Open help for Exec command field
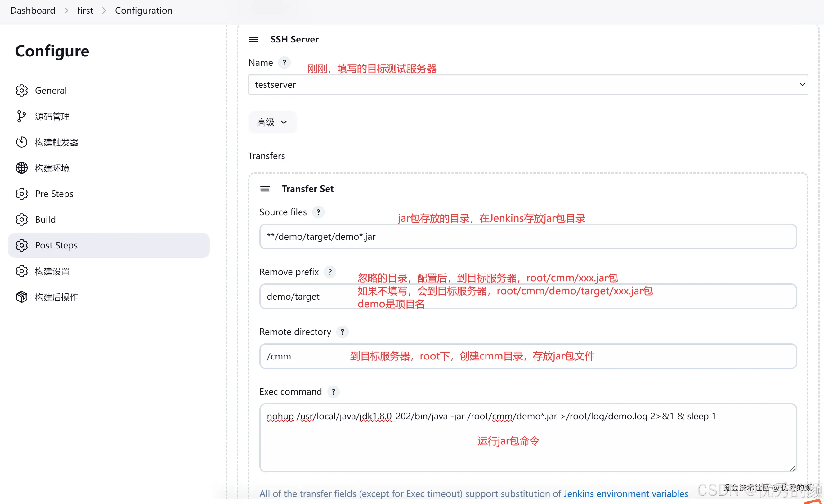Image resolution: width=824 pixels, height=504 pixels. [x=333, y=392]
